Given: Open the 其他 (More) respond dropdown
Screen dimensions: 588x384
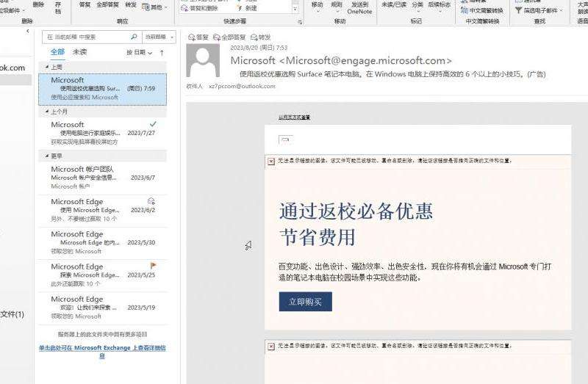Looking at the screenshot, I should pyautogui.click(x=155, y=7).
